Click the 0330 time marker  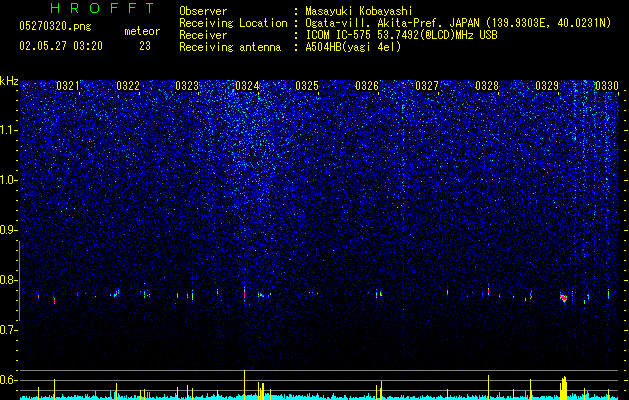click(x=607, y=86)
